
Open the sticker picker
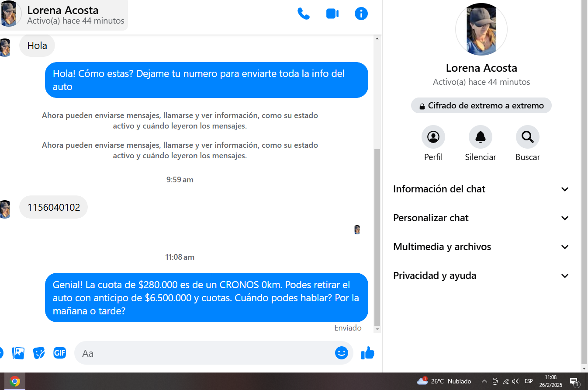[39, 353]
